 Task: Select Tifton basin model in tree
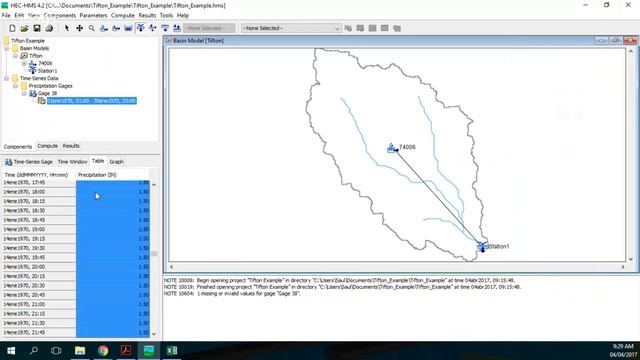[x=36, y=56]
